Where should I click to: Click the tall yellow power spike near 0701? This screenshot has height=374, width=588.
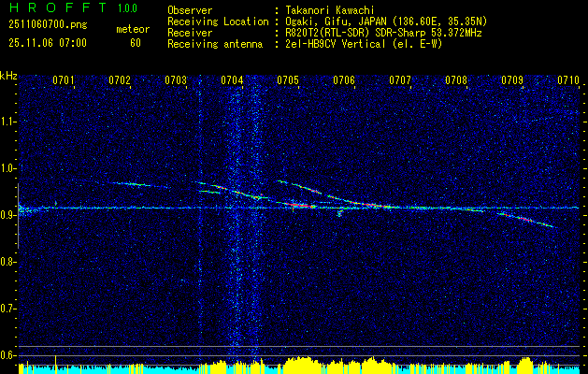[x=55, y=365]
